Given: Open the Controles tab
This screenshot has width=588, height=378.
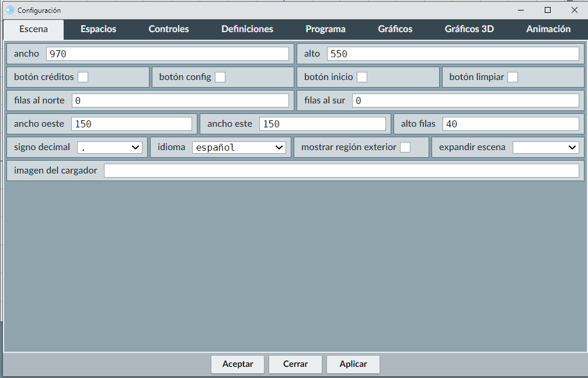Looking at the screenshot, I should 169,29.
